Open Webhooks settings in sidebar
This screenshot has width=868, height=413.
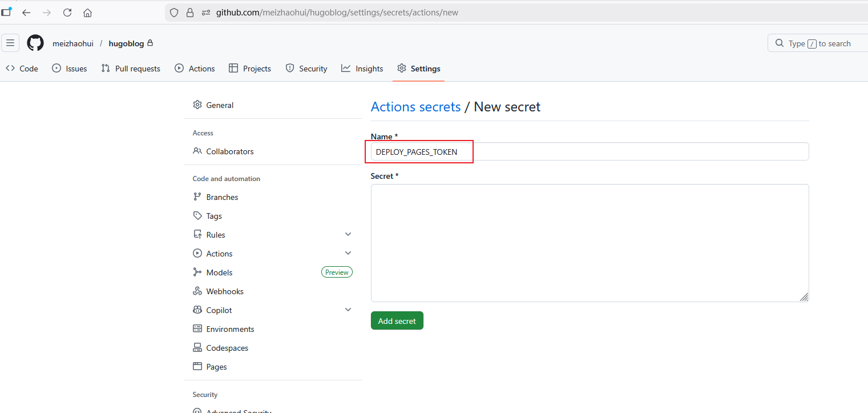[224, 291]
